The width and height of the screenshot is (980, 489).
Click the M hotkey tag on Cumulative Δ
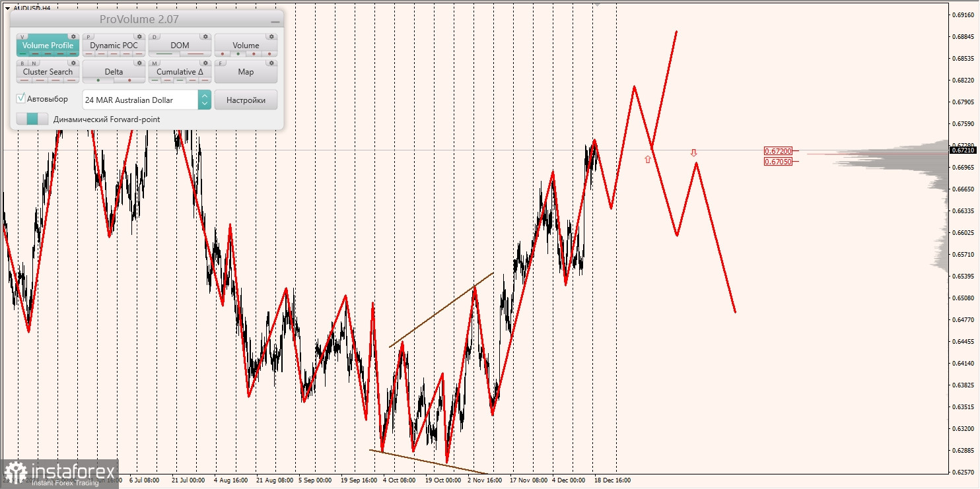155,63
